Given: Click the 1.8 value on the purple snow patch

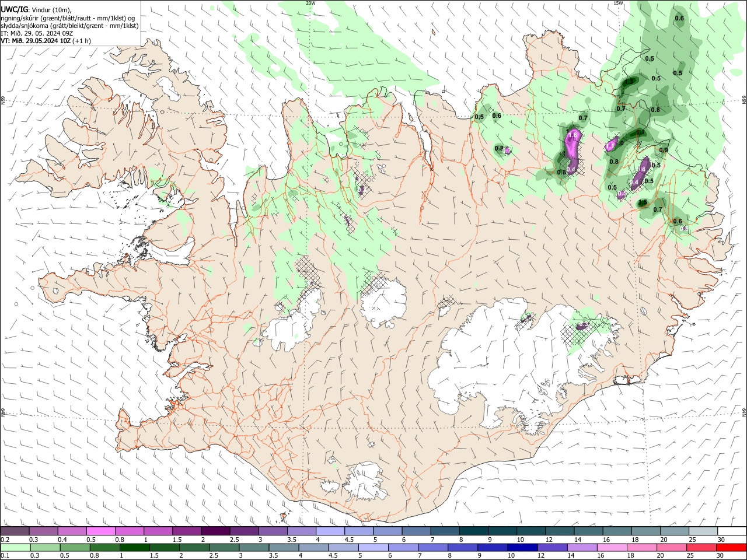Looking at the screenshot, I should 573,135.
